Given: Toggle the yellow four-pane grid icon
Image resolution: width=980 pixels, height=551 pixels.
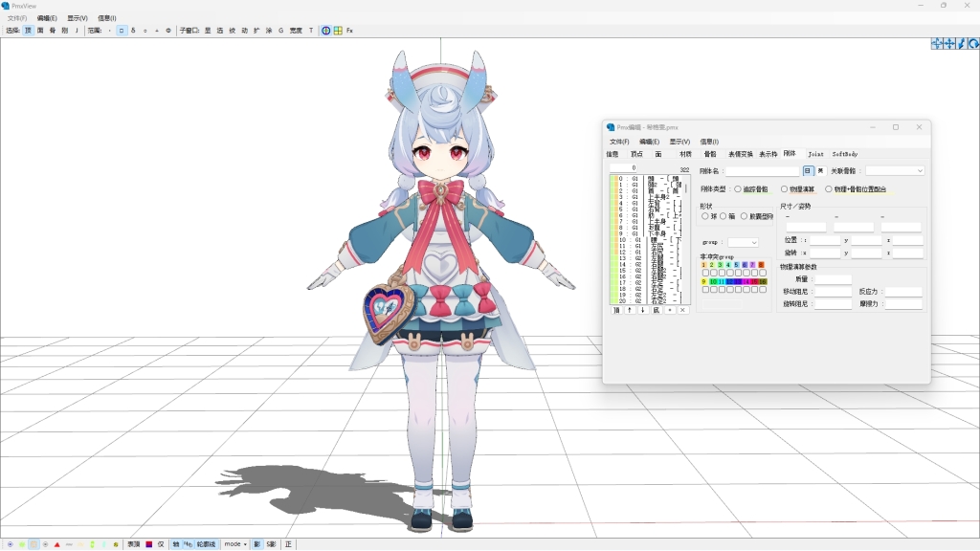Looking at the screenshot, I should [338, 30].
